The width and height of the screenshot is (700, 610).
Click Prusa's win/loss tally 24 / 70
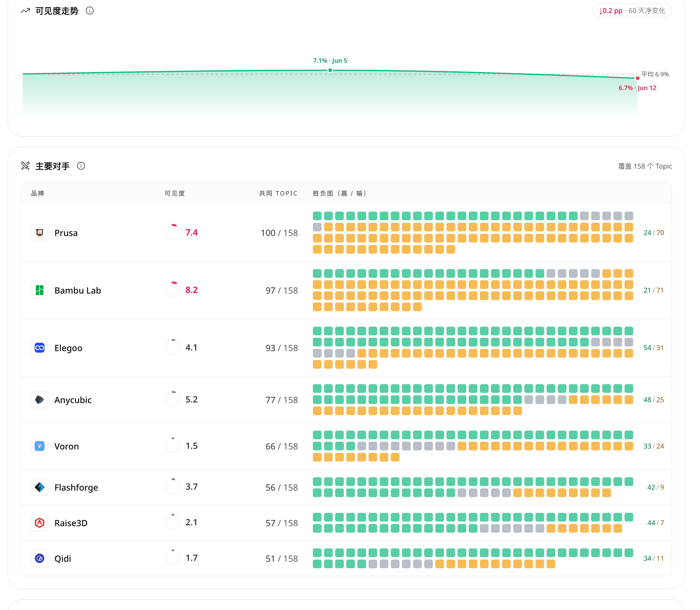coord(654,233)
